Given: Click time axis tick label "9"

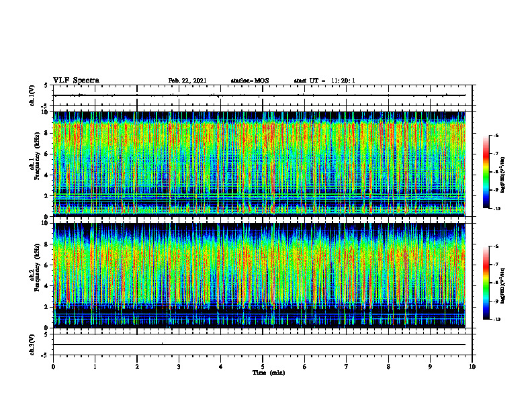Looking at the screenshot, I should (x=430, y=367).
